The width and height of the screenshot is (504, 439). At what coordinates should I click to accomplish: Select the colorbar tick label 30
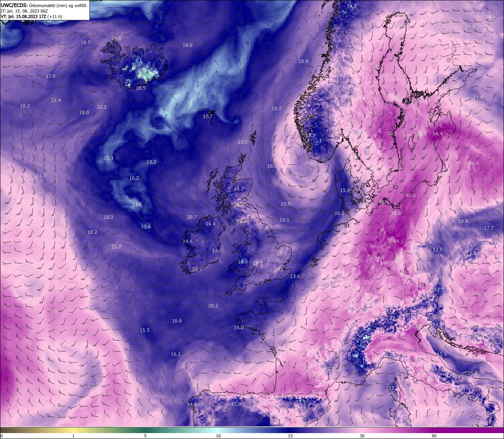click(x=362, y=436)
